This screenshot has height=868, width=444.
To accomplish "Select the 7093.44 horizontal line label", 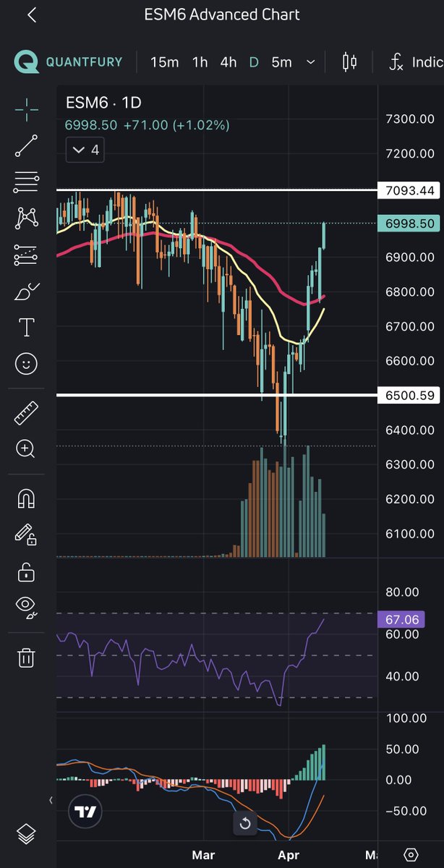I will 411,190.
